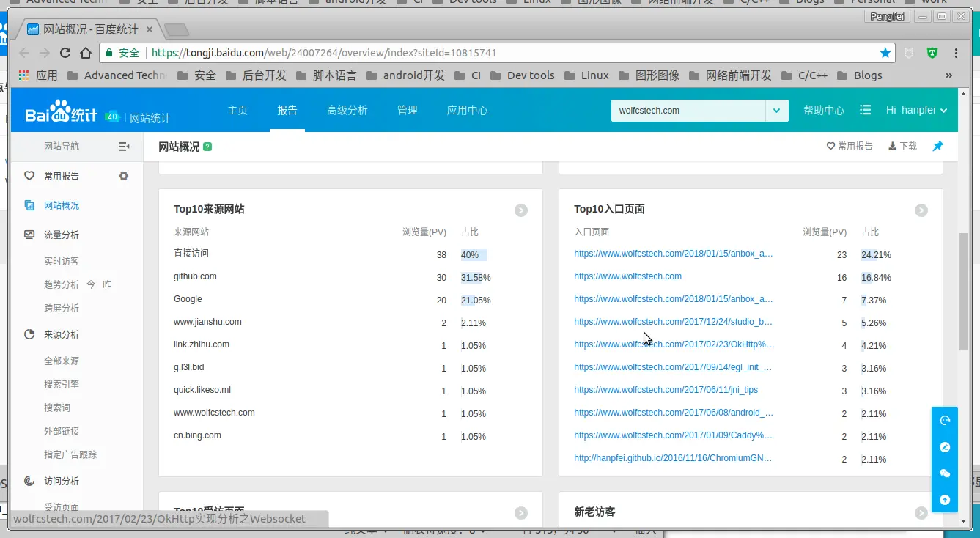Open the Dev tools bookmark folder

pos(523,75)
